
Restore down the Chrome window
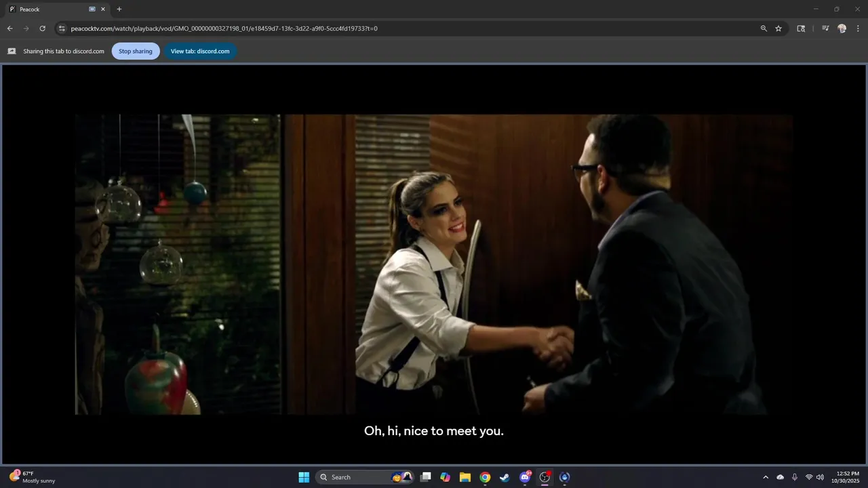tap(836, 9)
